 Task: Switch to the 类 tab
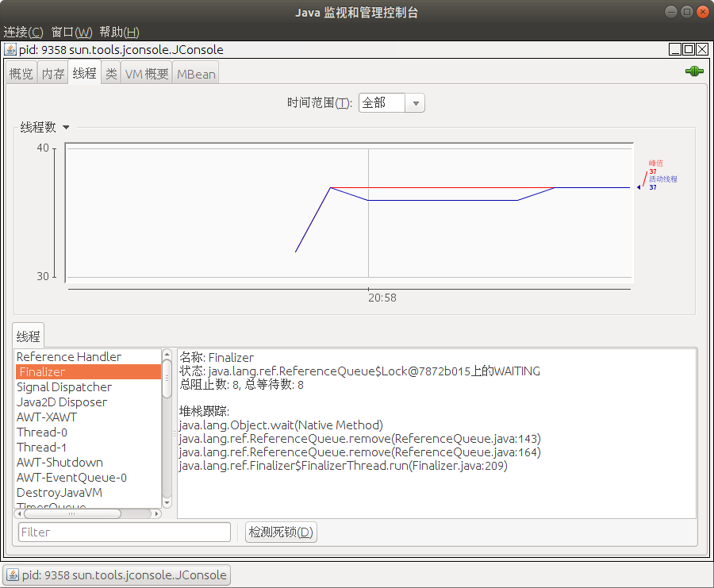click(x=111, y=73)
